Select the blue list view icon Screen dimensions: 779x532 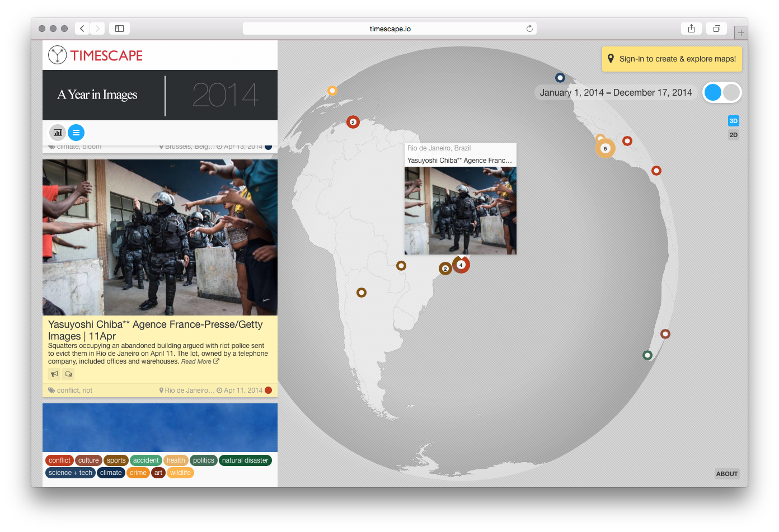(76, 133)
